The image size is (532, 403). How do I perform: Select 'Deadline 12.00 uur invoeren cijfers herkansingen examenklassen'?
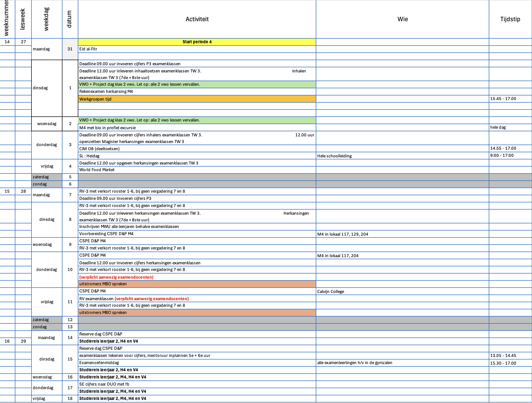click(197, 263)
